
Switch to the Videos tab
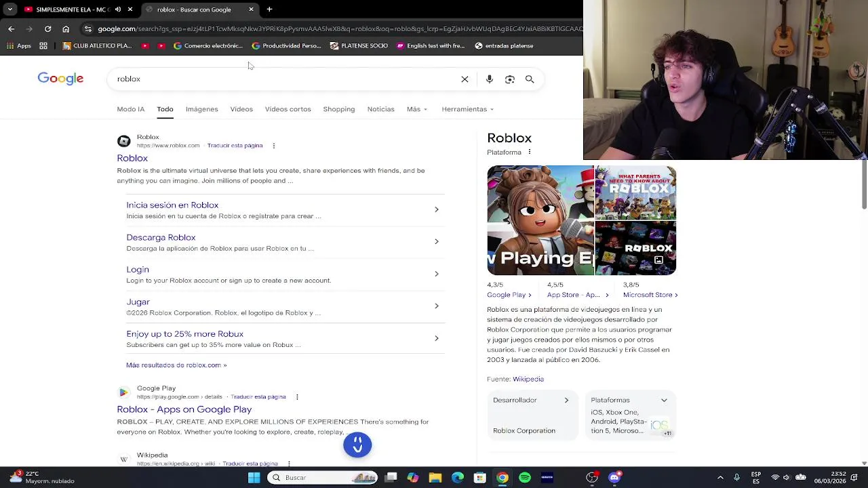(x=241, y=109)
